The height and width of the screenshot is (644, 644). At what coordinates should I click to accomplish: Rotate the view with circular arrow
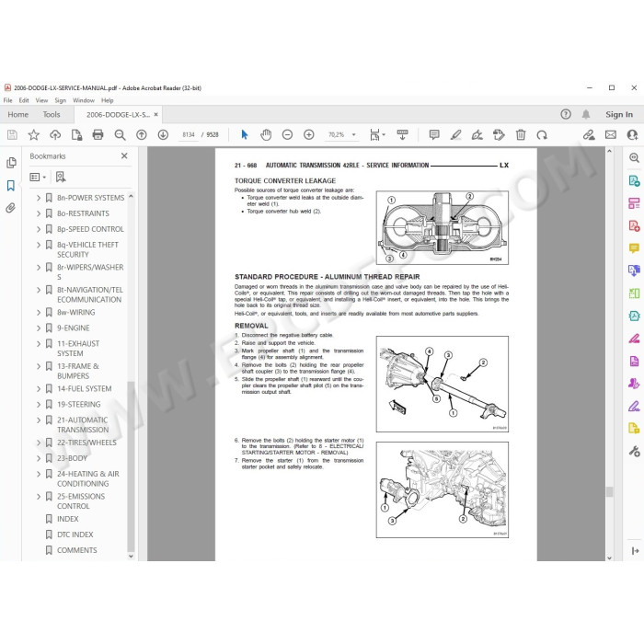542,134
